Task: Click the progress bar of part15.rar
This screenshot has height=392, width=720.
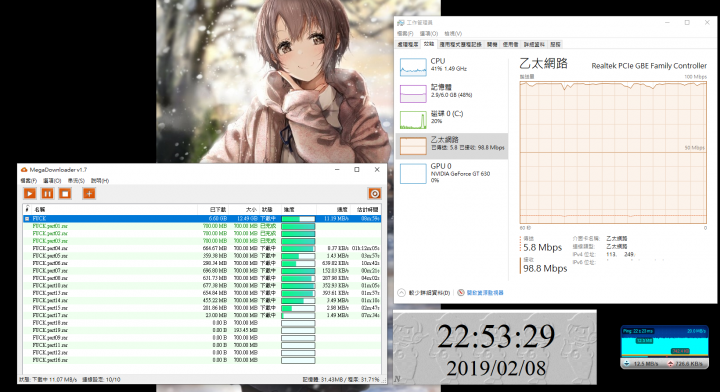Action: coord(298,308)
